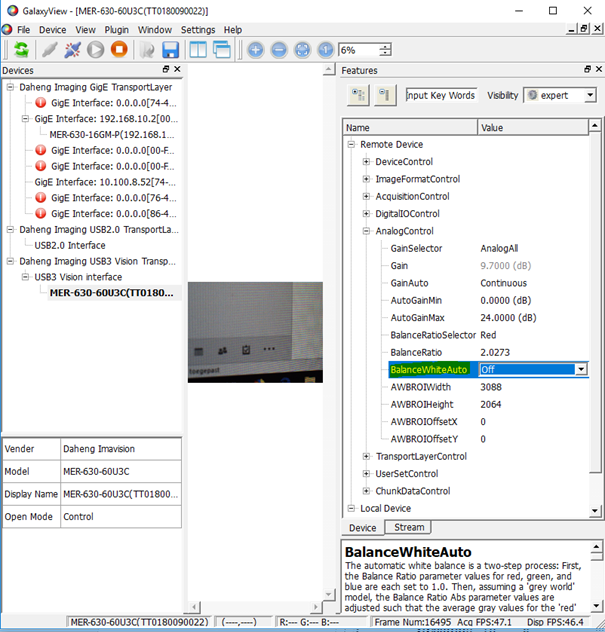
Task: Switch to the Stream tab
Action: [409, 527]
